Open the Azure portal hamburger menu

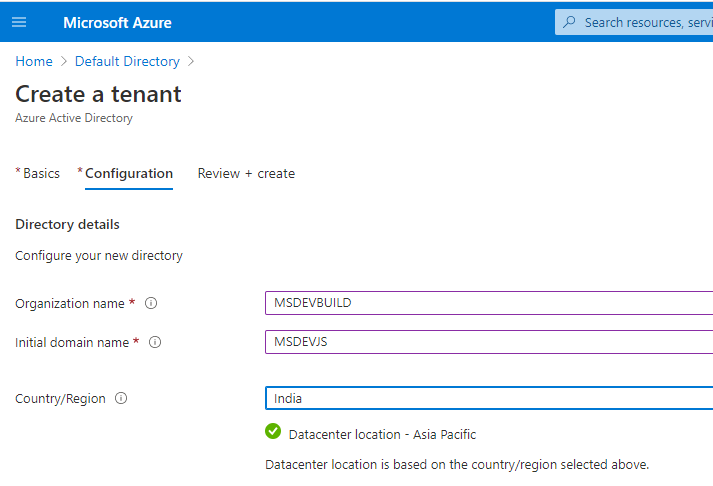point(19,22)
